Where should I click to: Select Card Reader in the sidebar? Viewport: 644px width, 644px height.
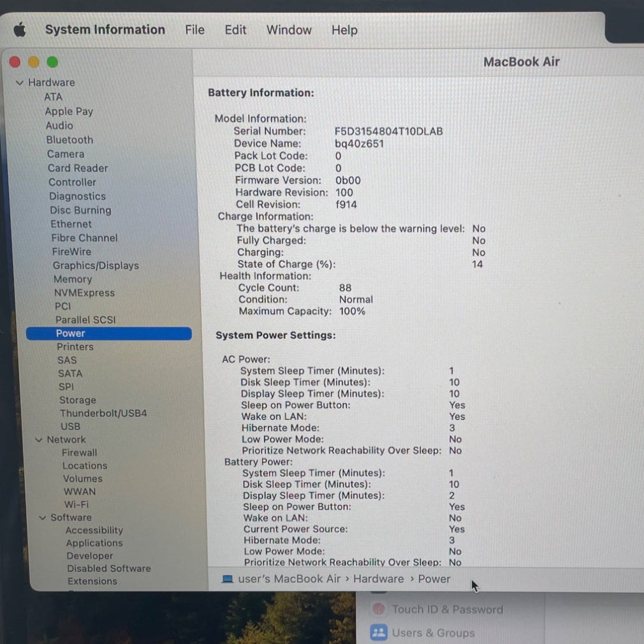click(78, 168)
